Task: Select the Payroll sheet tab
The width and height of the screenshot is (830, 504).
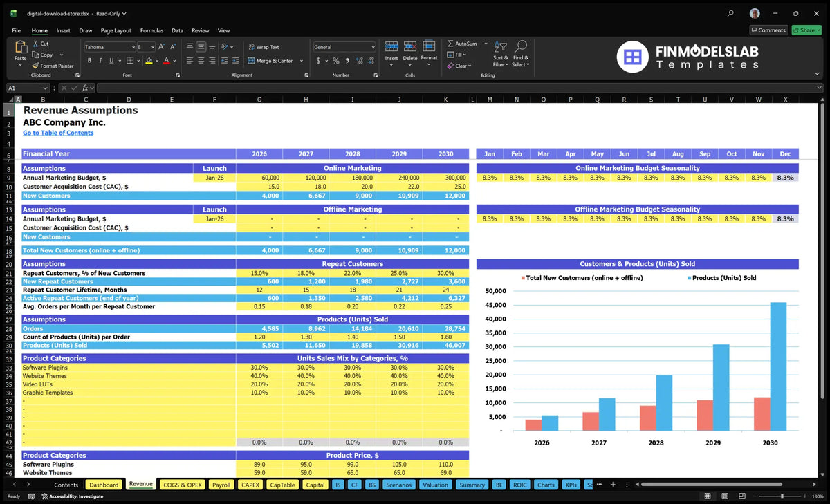Action: click(221, 485)
